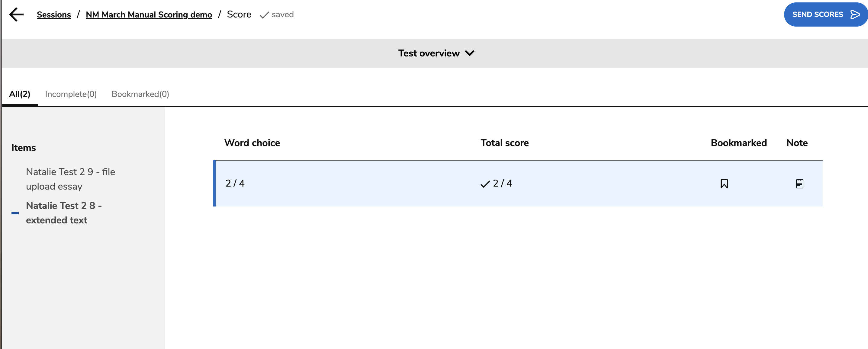Click the Word choice score 2 / 4 cell

235,183
